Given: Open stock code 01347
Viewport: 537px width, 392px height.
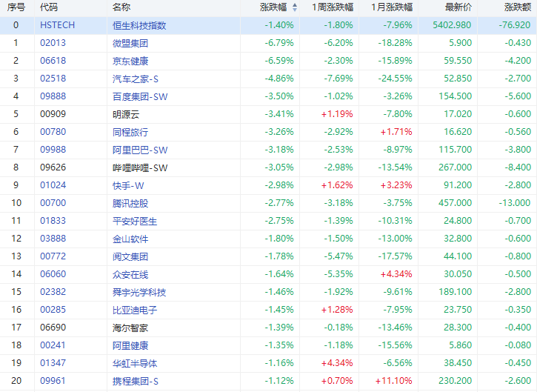Looking at the screenshot, I should (53, 364).
